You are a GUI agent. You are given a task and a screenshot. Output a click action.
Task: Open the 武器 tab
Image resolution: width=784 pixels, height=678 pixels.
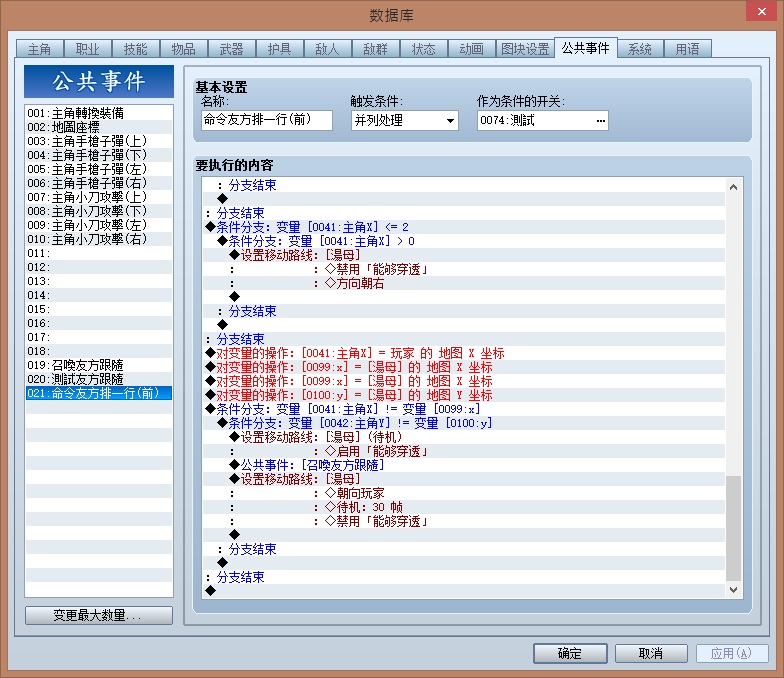point(232,49)
